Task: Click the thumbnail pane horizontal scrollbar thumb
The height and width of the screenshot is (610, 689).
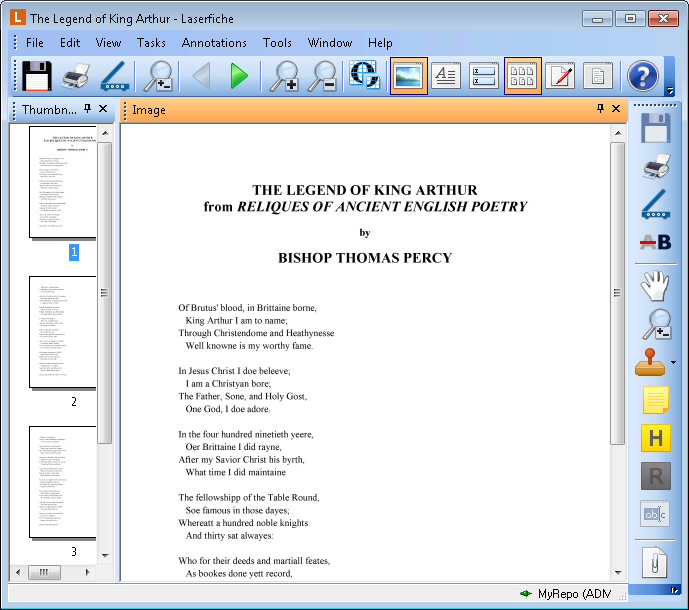Action: [44, 572]
